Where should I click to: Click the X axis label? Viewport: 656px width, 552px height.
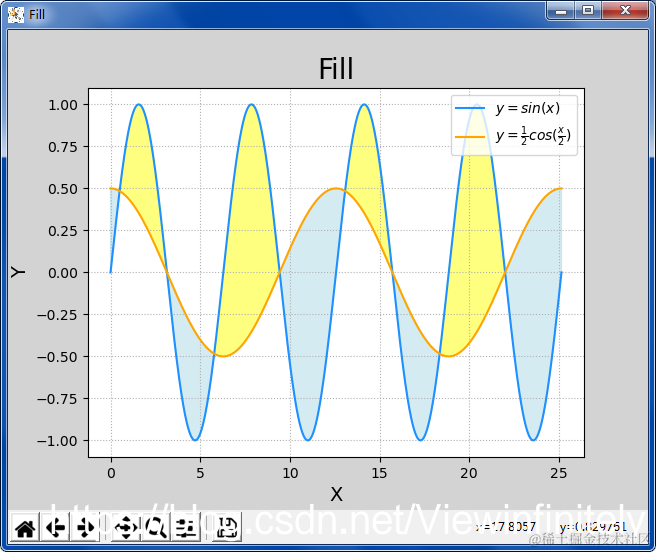tap(336, 494)
